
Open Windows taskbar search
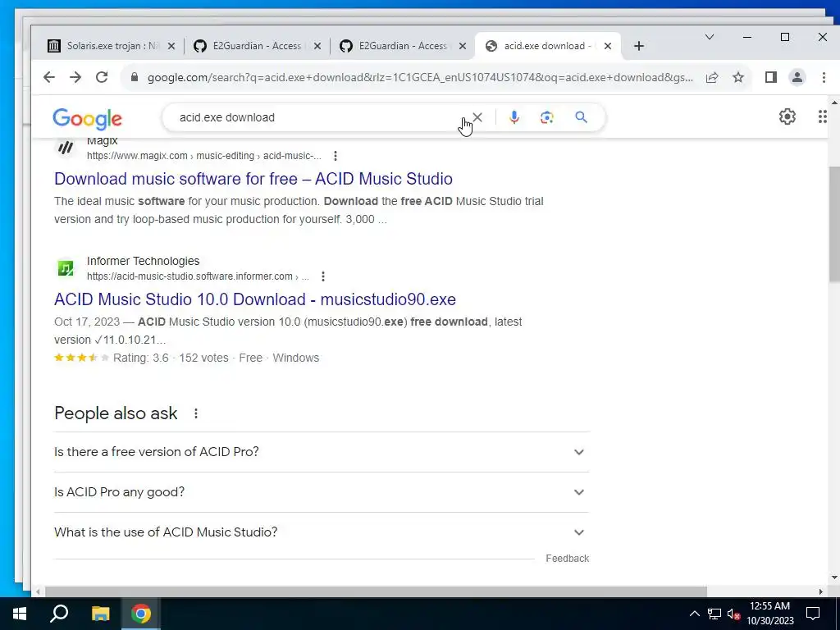point(59,614)
